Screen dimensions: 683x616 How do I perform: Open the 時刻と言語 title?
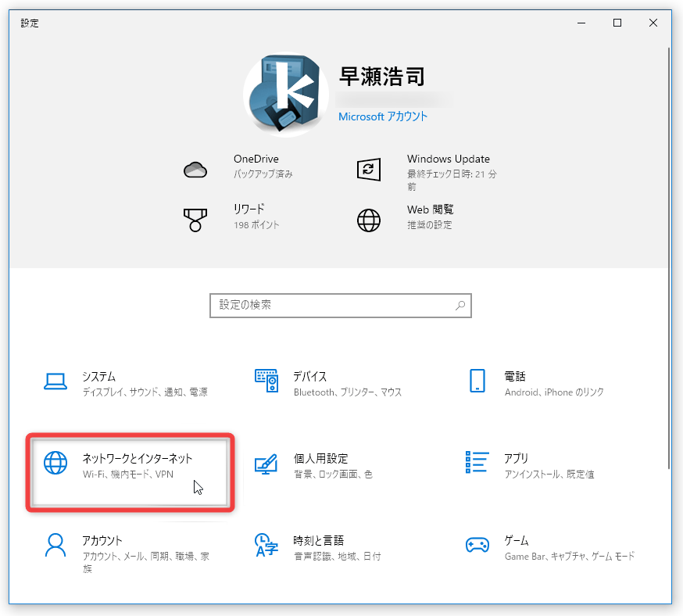(318, 541)
